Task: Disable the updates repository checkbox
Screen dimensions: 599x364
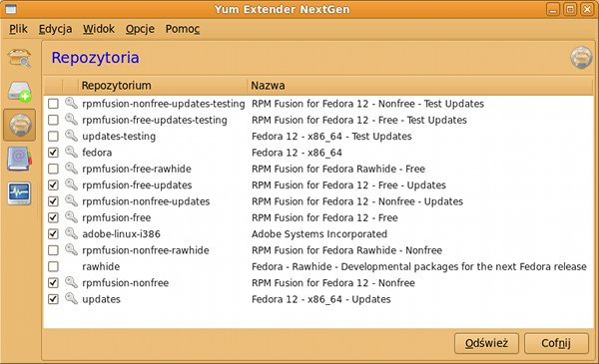Action: pyautogui.click(x=53, y=299)
